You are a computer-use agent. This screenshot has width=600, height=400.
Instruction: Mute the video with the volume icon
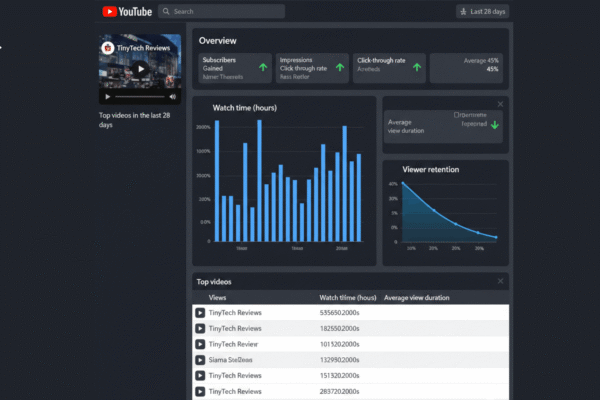click(x=173, y=97)
